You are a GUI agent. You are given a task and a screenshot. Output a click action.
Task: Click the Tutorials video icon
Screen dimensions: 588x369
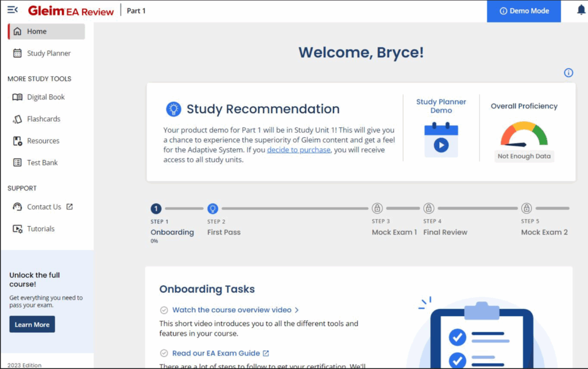click(x=17, y=228)
